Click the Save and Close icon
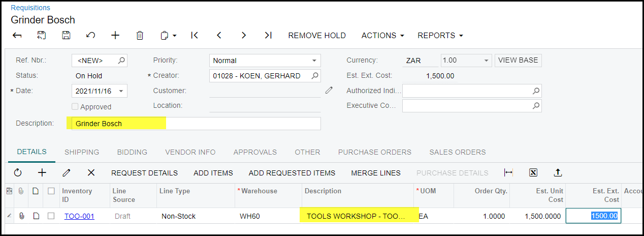This screenshot has height=236, width=644. 42,36
